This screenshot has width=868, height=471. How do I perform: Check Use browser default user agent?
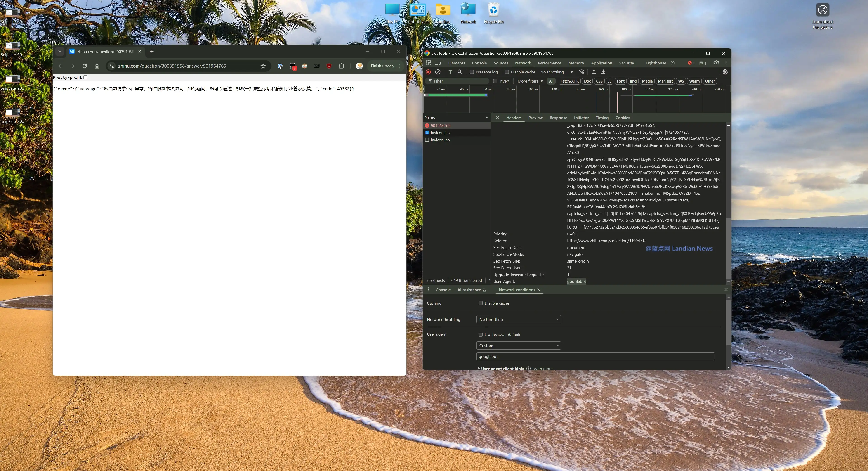pos(481,334)
